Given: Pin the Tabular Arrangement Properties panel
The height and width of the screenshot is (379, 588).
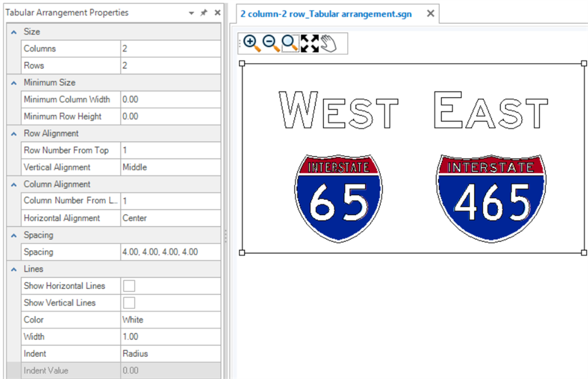Looking at the screenshot, I should (x=204, y=13).
